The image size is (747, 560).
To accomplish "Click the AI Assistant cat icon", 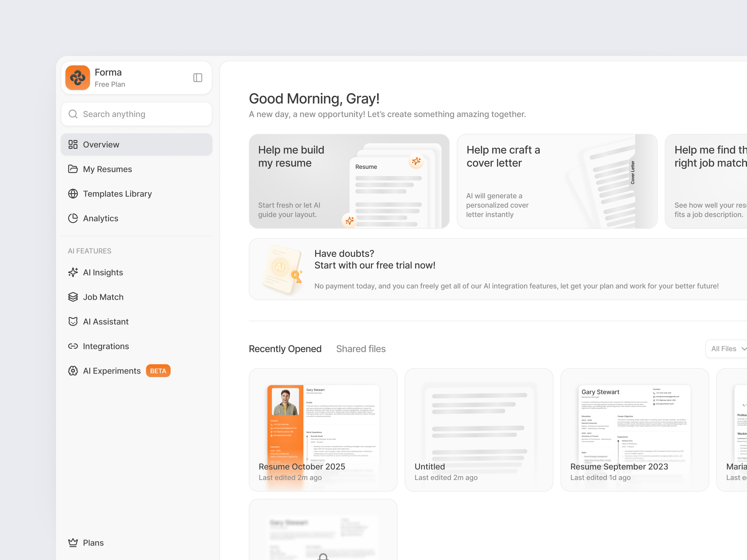I will pos(73,321).
